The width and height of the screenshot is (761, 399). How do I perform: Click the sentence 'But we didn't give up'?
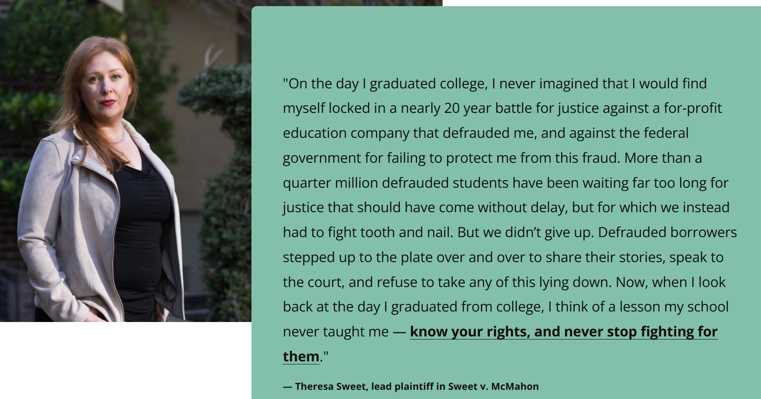coord(525,233)
